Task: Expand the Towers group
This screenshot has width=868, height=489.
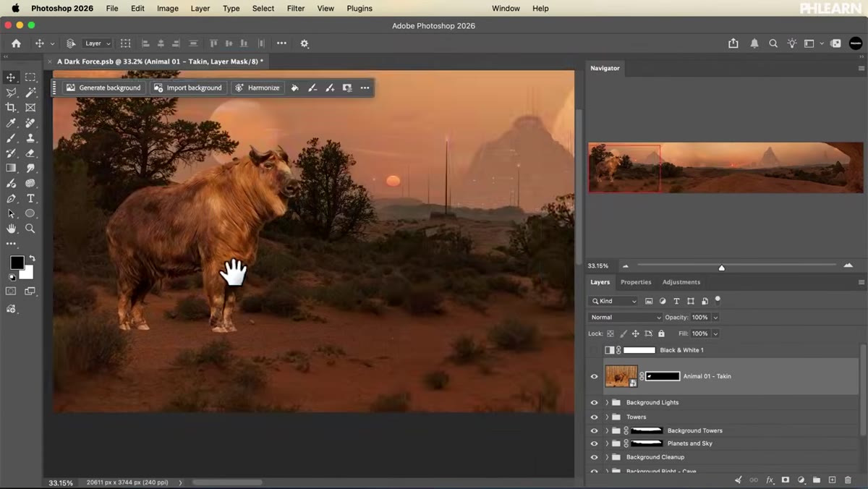Action: [x=607, y=417]
